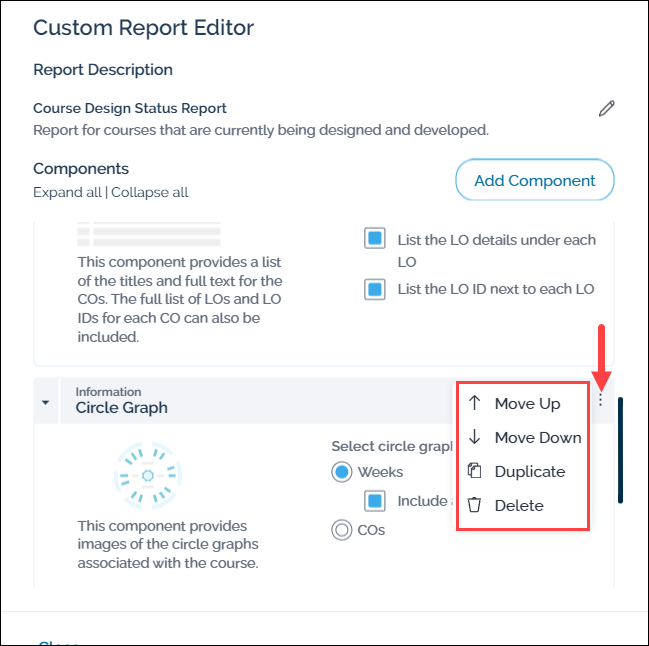Image resolution: width=649 pixels, height=646 pixels.
Task: Choose Move Up from the menu
Action: pyautogui.click(x=527, y=404)
